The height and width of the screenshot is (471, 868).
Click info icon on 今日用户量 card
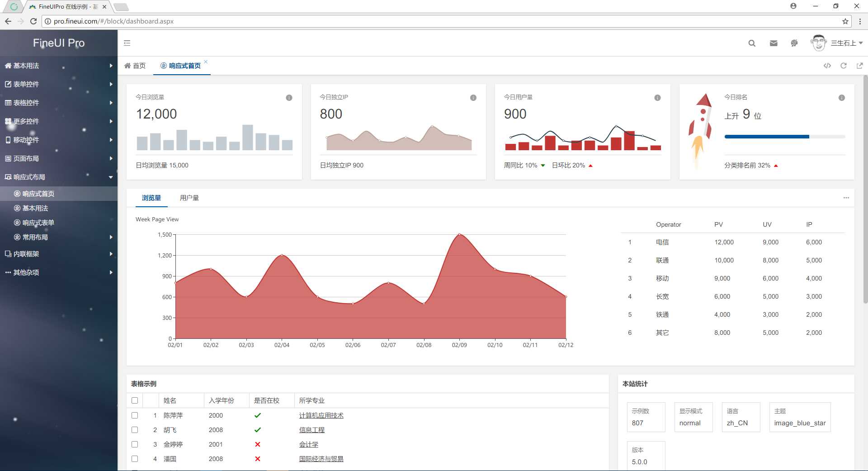[x=657, y=98]
